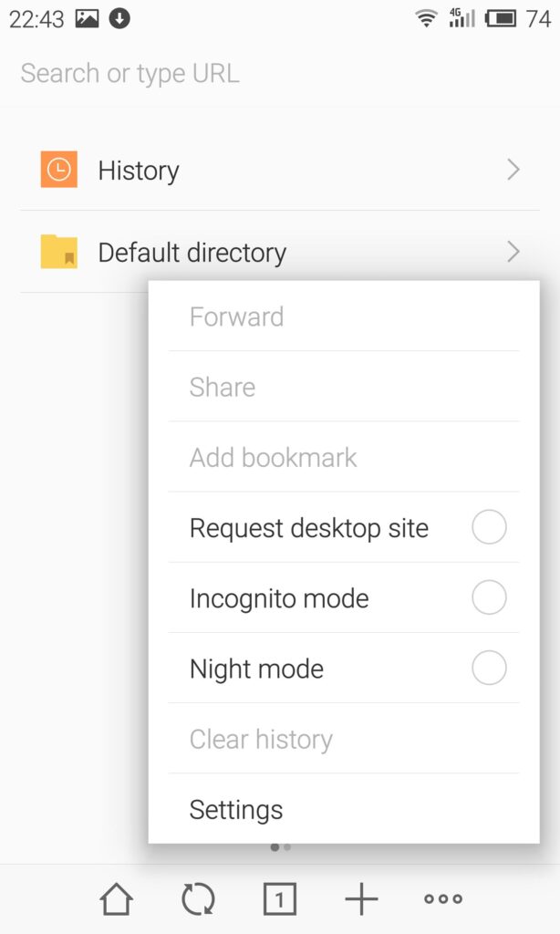Turn on Incognito mode toggle
Viewport: 560px width, 934px height.
[489, 598]
